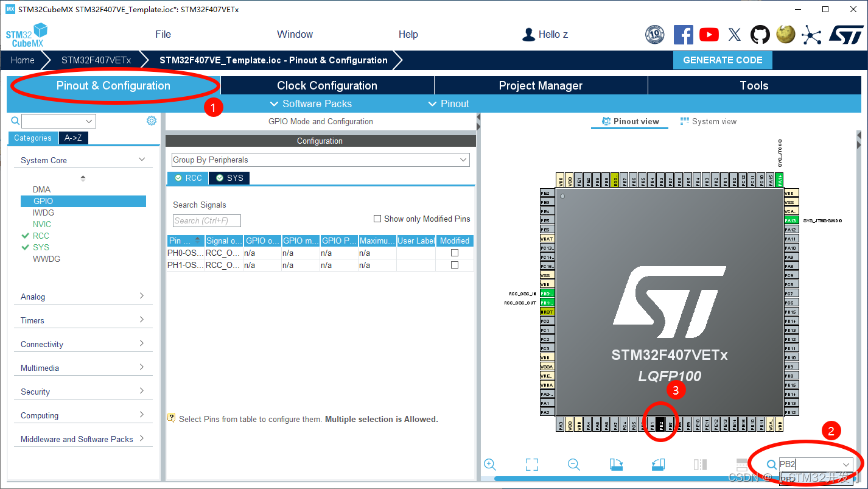Viewport: 868px width, 489px height.
Task: Open the SYS configuration tab
Action: click(x=229, y=178)
